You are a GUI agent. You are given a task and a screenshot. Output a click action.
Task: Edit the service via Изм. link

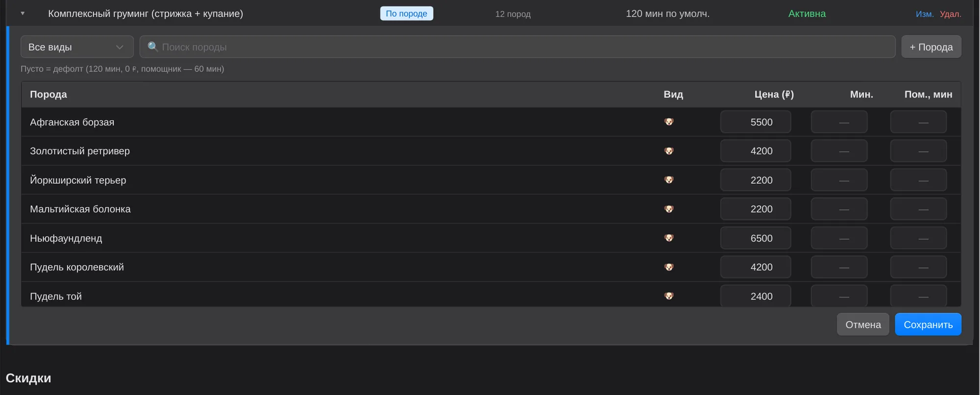(x=925, y=14)
